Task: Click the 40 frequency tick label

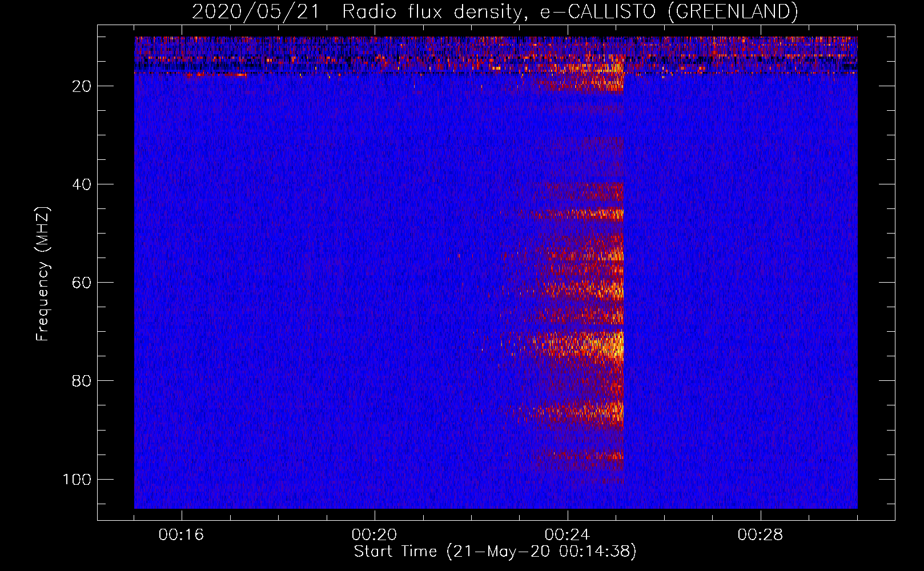Action: click(82, 184)
